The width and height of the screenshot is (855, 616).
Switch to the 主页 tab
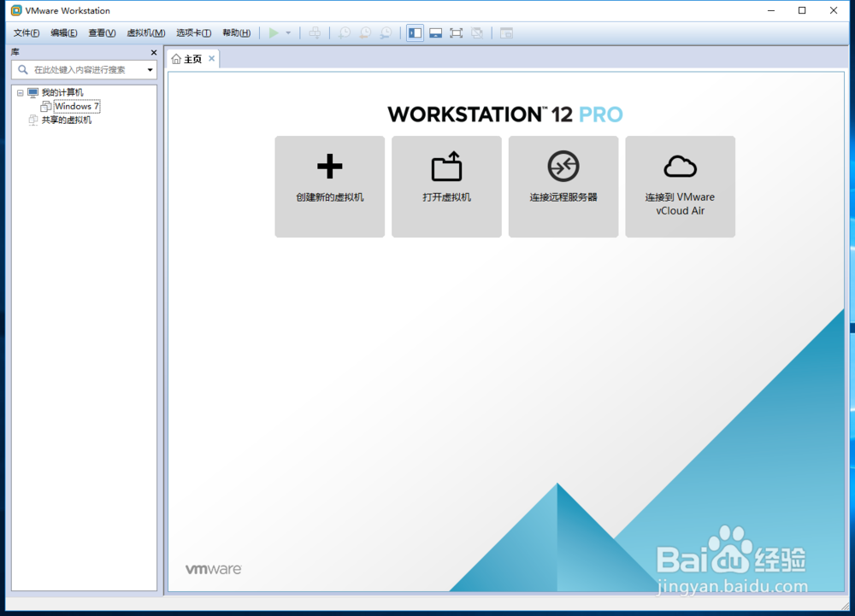(x=192, y=59)
